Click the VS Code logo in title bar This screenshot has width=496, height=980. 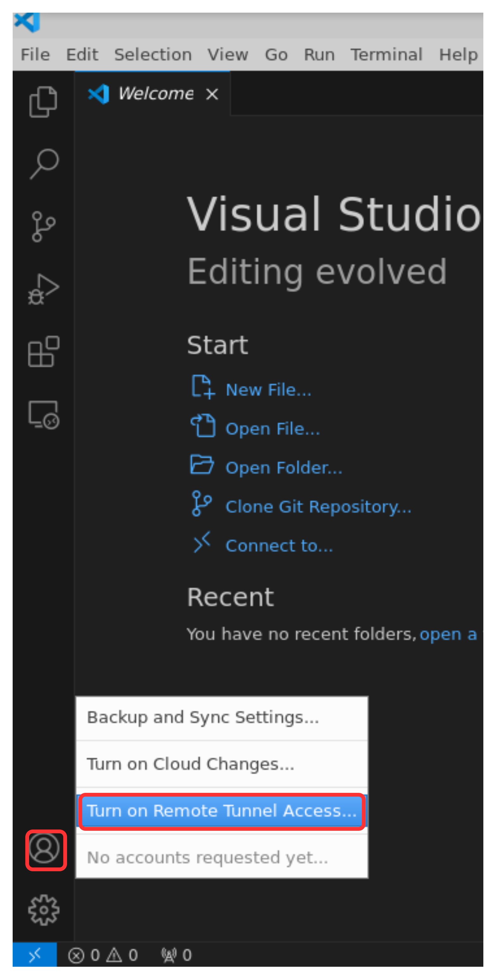pyautogui.click(x=27, y=22)
